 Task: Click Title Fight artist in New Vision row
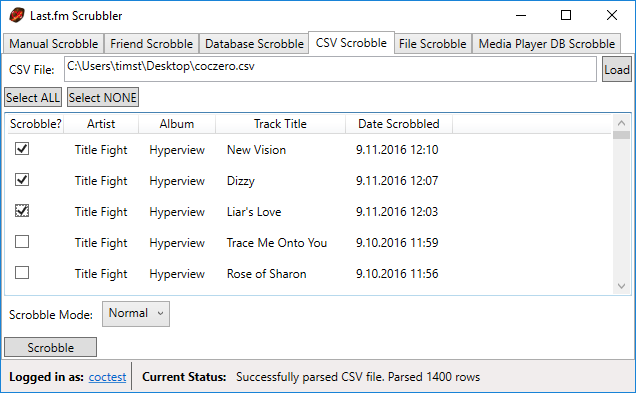(x=101, y=150)
